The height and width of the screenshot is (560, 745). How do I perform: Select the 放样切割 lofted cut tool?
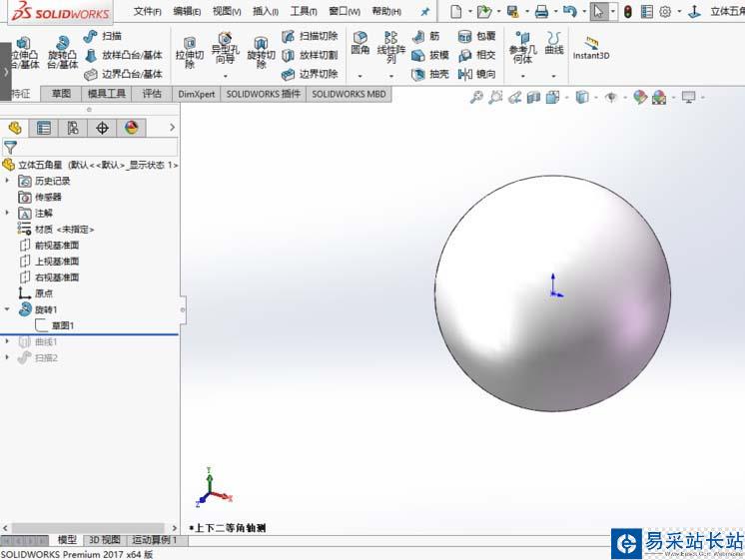(x=310, y=55)
